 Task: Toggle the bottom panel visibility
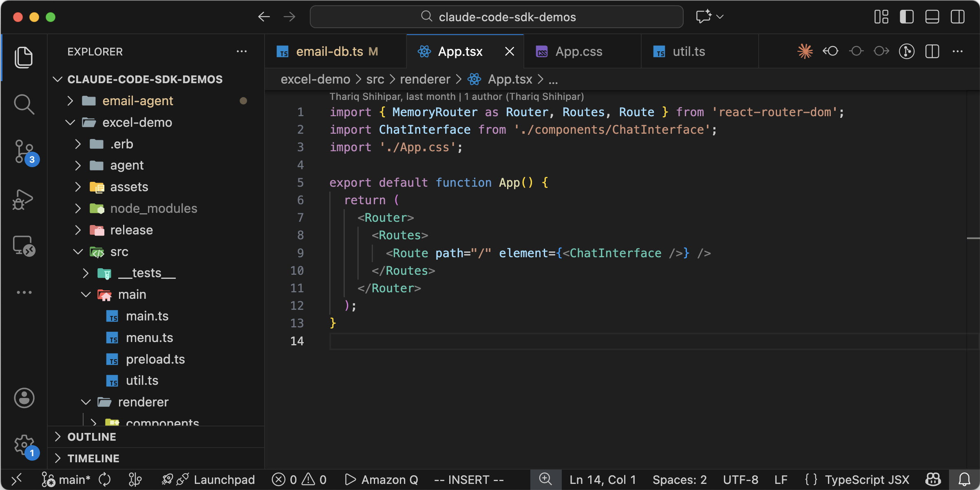click(932, 17)
